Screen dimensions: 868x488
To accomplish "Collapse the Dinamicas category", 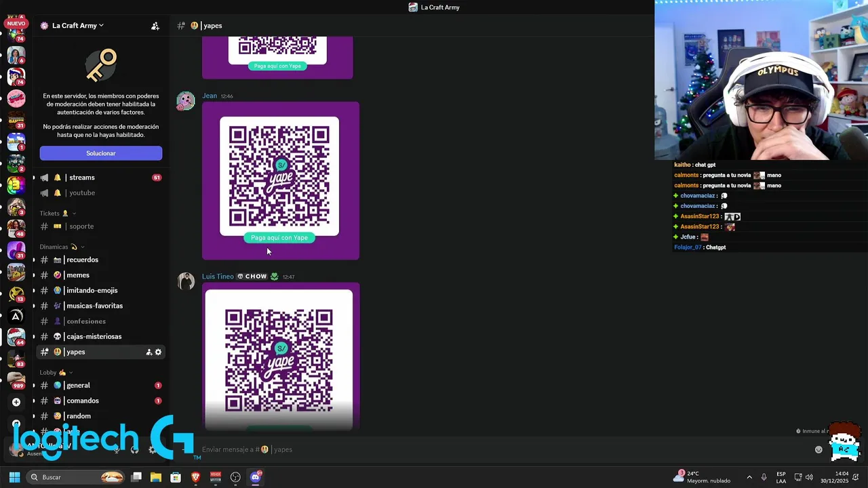I will tap(62, 247).
